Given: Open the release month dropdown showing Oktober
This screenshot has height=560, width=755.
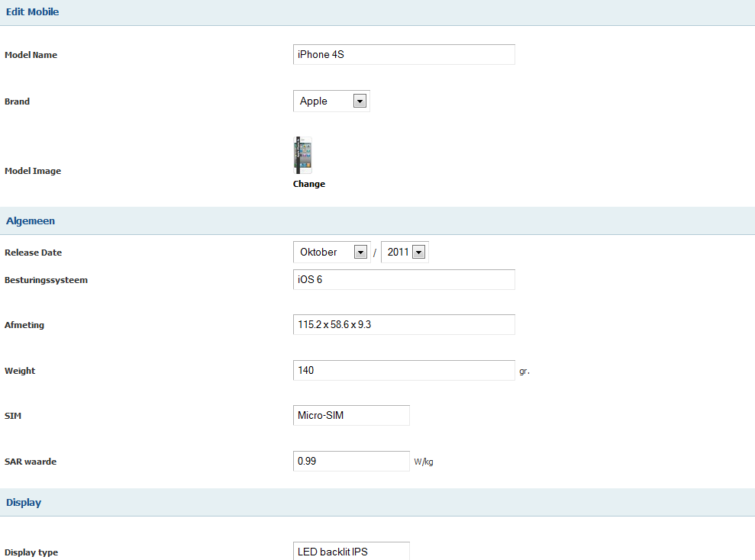Looking at the screenshot, I should (x=332, y=252).
